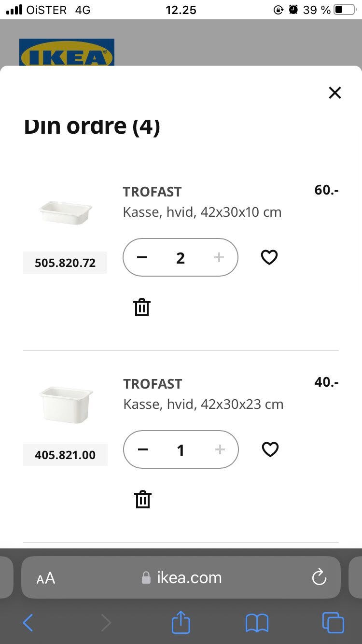Favorite the TROFAST 42x30x23 cm box
The height and width of the screenshot is (644, 362).
(x=270, y=449)
